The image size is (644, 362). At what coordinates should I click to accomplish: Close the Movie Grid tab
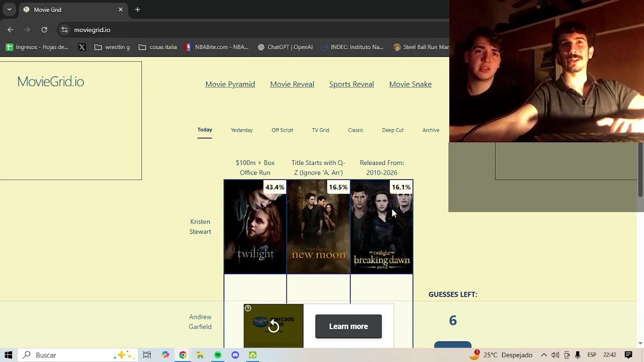121,10
